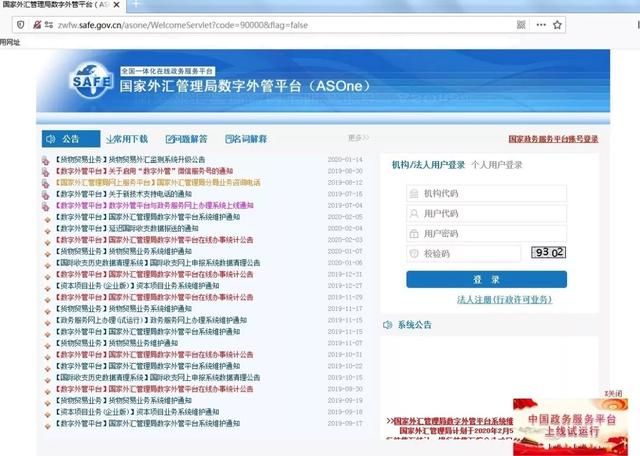Open 资本项目业务系统维护通知 dated 2019-12-27
This screenshot has height=456, width=640.
click(x=138, y=285)
